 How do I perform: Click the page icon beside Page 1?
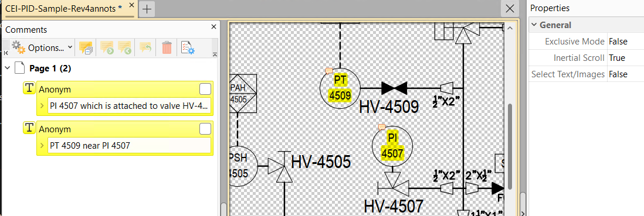[x=20, y=68]
